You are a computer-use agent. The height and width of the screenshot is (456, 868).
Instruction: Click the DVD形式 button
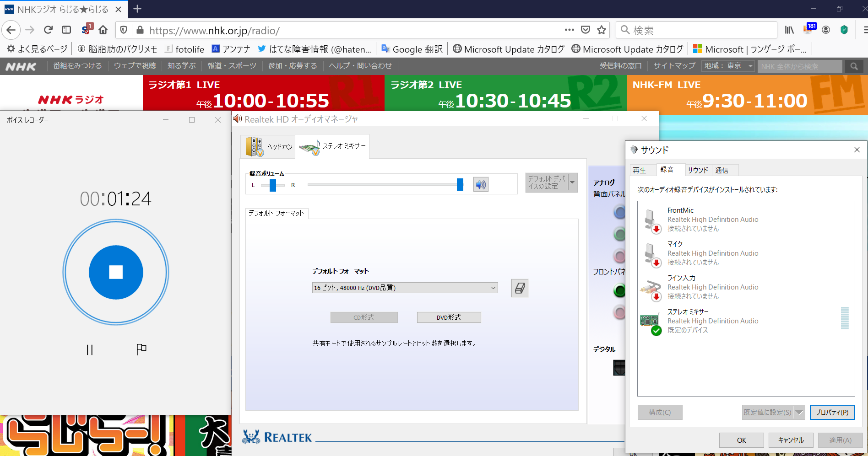[x=449, y=317]
